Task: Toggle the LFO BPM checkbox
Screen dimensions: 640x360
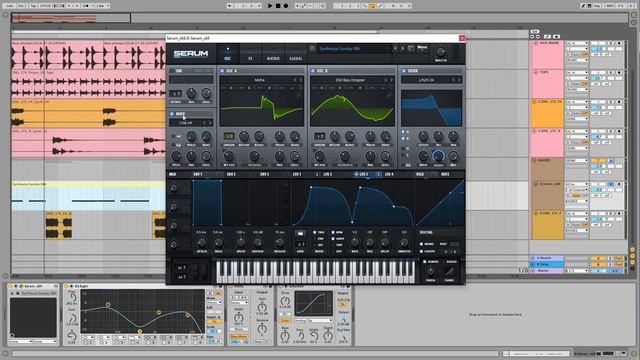Action: click(333, 232)
